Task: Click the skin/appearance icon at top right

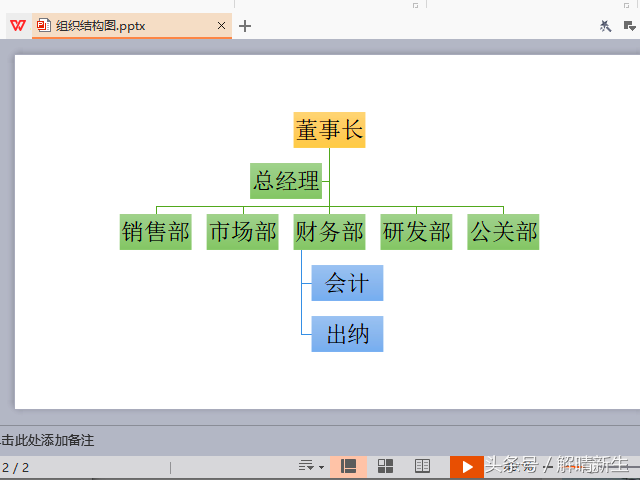Action: pyautogui.click(x=605, y=26)
